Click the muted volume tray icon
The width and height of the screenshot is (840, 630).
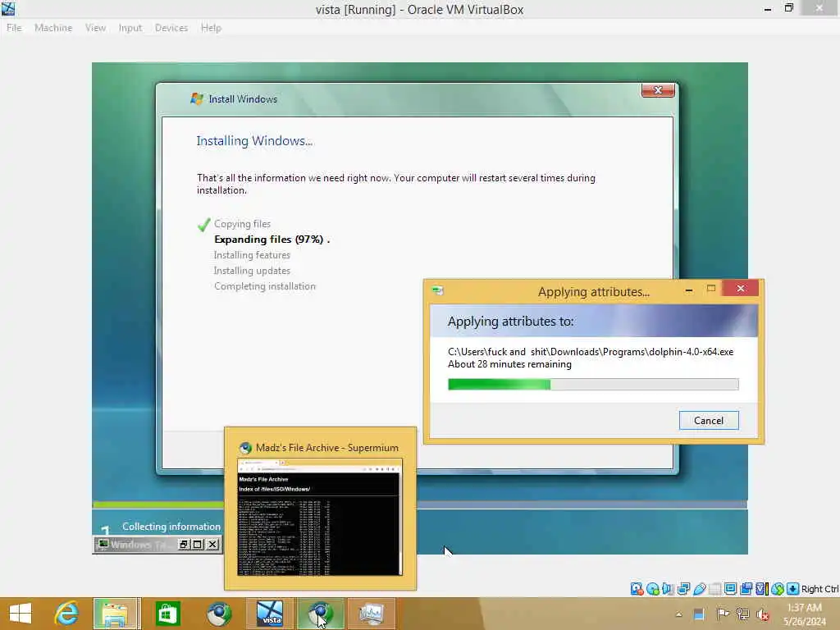(763, 614)
